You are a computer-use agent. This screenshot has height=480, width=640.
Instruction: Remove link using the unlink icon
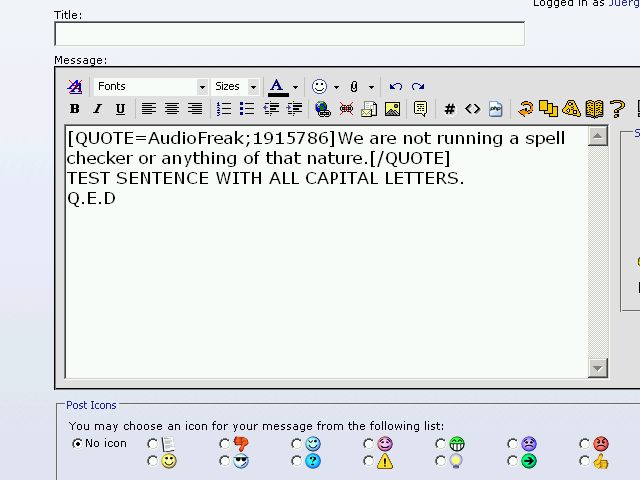(346, 109)
